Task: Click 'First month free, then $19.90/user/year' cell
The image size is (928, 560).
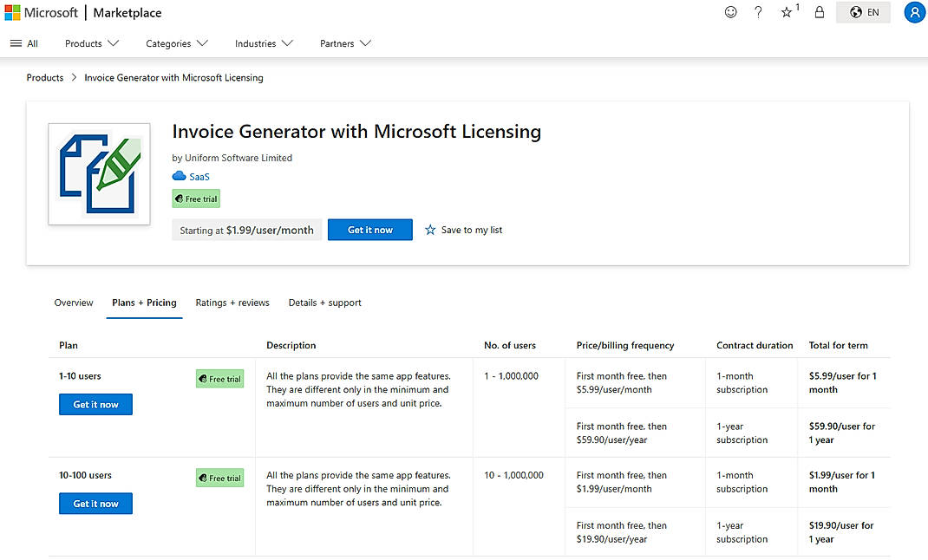Action: click(622, 532)
